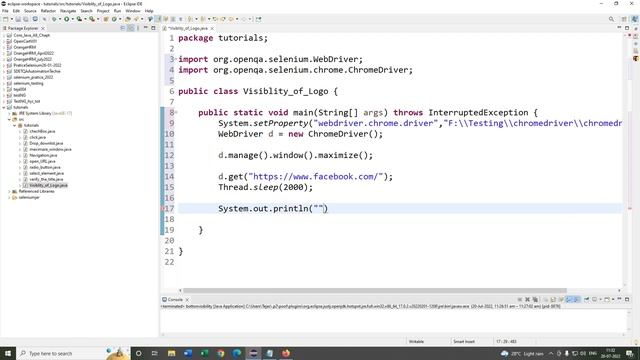Screen dimensions: 640x360
Task: Click the Debug bug toolbar icon
Action: [54, 19]
